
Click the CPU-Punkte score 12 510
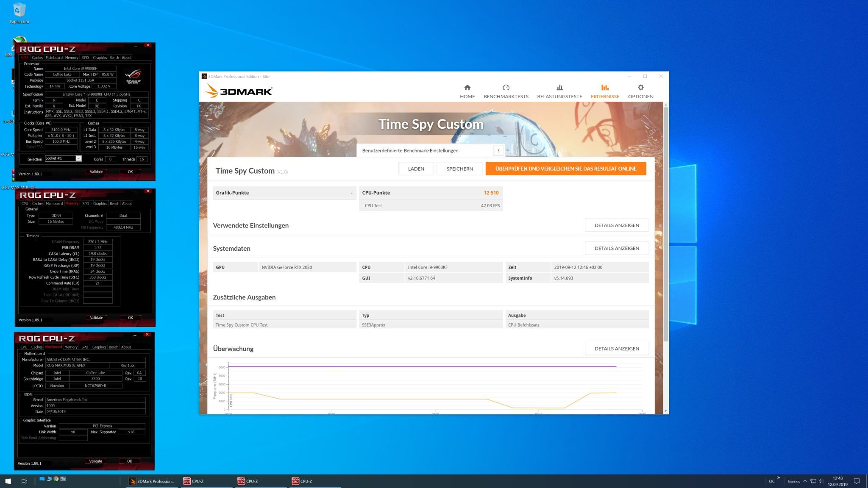[x=491, y=193]
